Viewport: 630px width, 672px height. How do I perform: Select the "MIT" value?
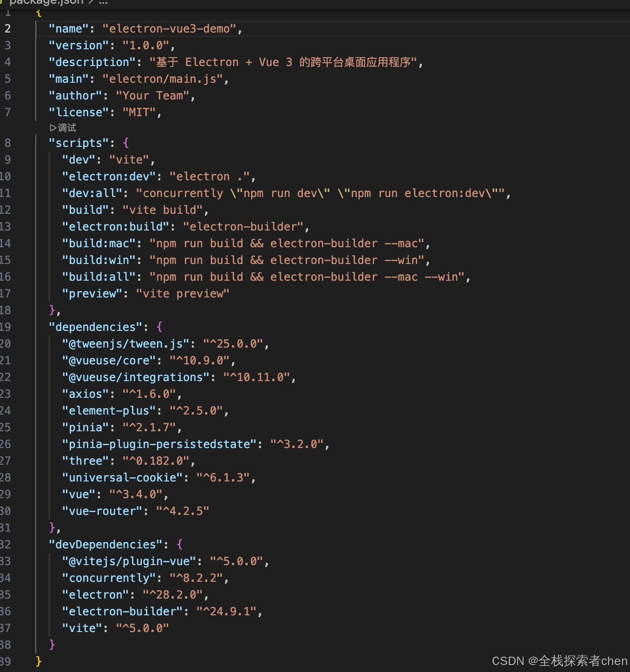pyautogui.click(x=139, y=112)
